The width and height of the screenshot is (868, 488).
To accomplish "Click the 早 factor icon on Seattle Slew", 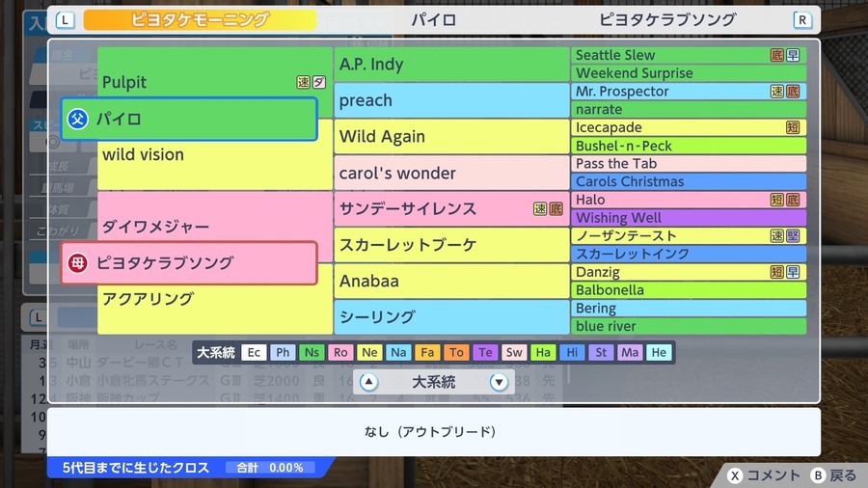I will pos(794,55).
